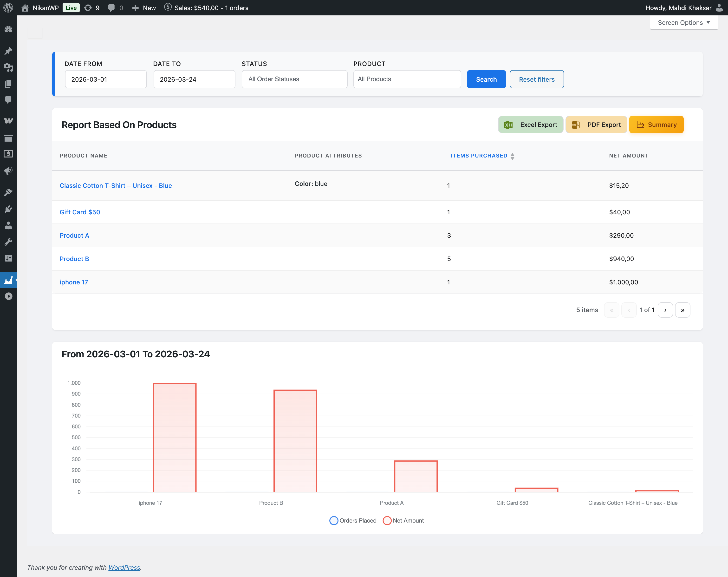Click the Date From input field
The height and width of the screenshot is (577, 728).
(105, 79)
